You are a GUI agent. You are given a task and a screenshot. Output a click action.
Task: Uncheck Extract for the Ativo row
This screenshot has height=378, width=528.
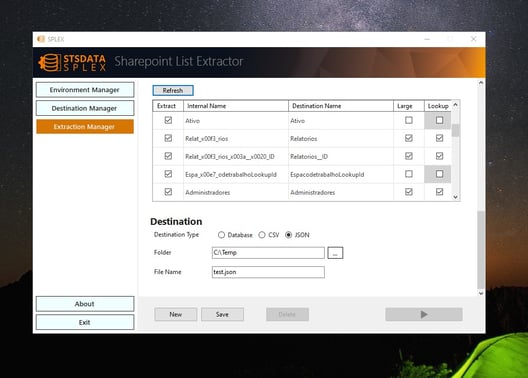click(168, 120)
